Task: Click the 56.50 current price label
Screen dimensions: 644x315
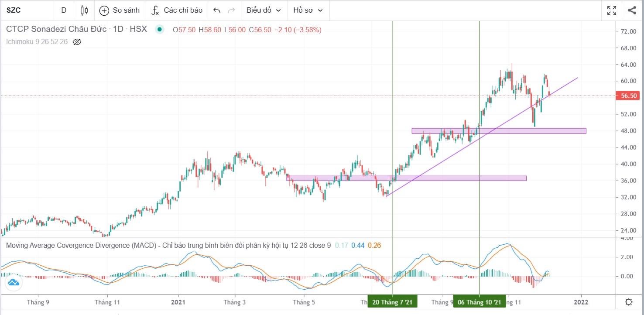Action: 627,96
